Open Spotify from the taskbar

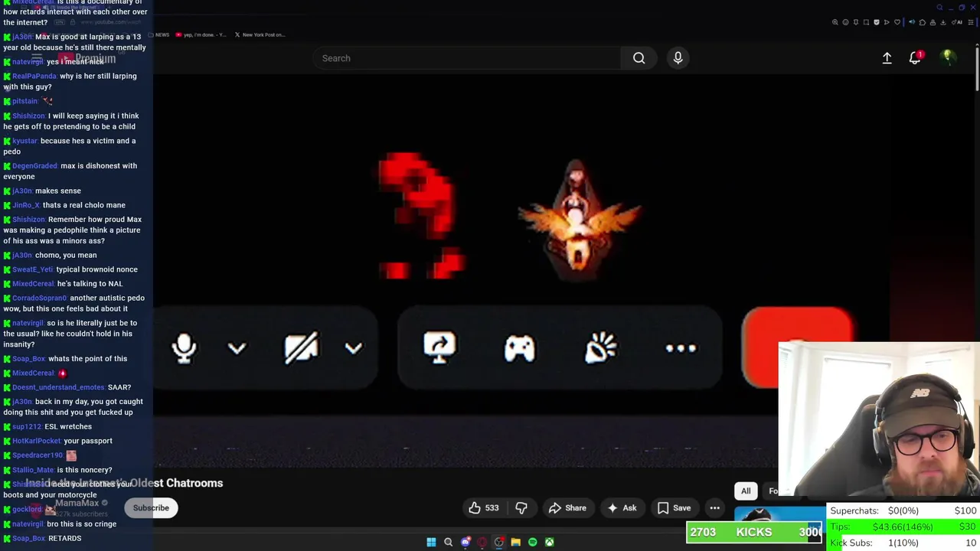(x=532, y=542)
